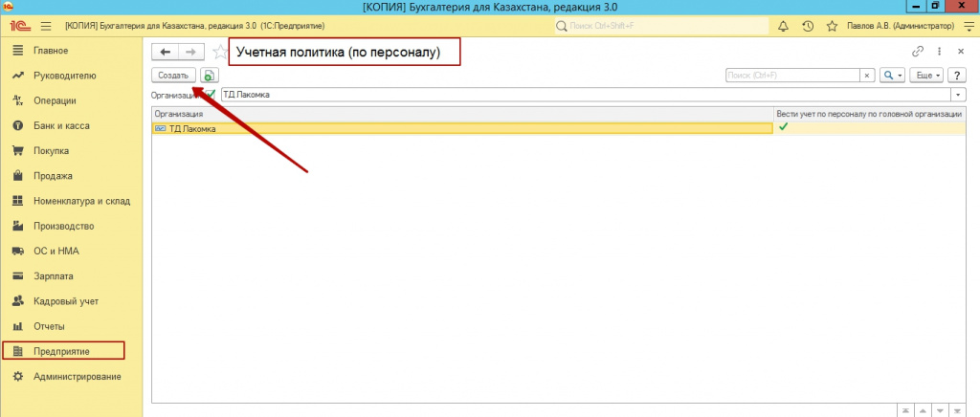Close the Учетная политика form tab
This screenshot has height=417, width=980.
click(961, 52)
